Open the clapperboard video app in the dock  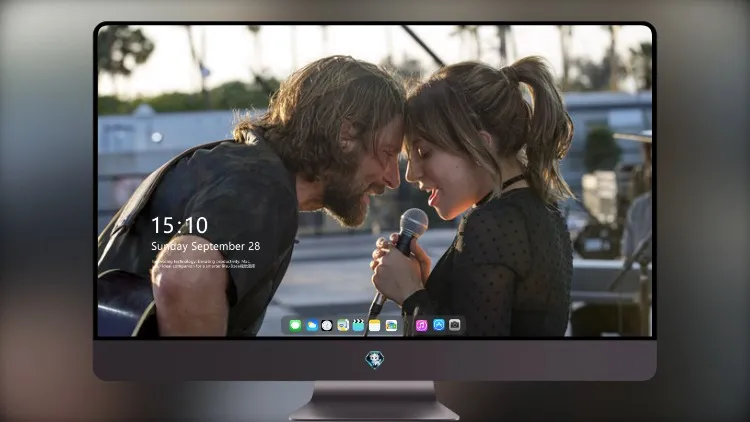358,325
